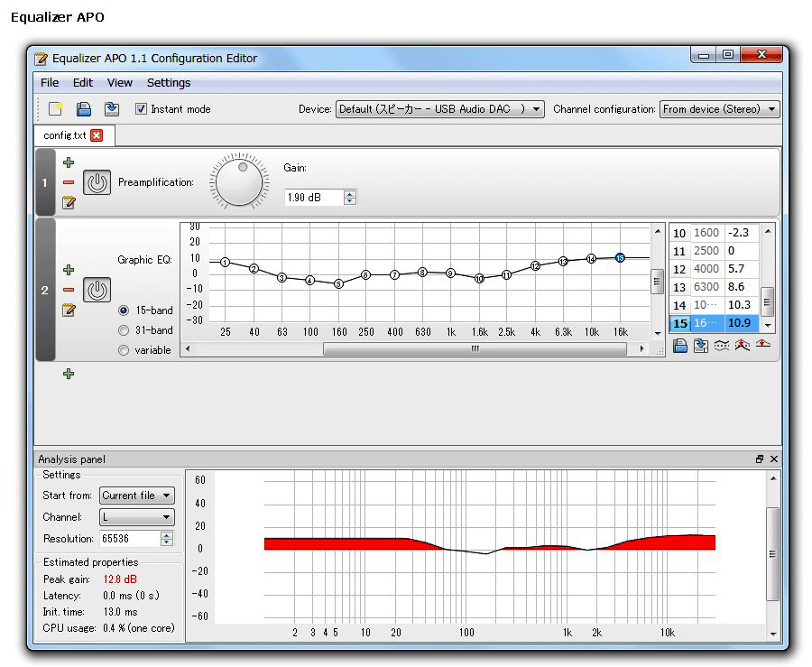
Task: Increase the preamp Gain with the up arrow
Action: 350,194
